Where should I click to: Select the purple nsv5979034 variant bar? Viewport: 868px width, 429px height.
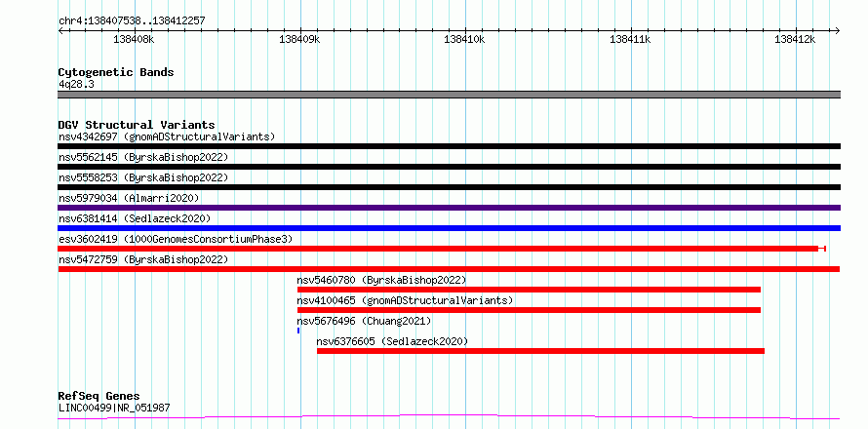449,208
